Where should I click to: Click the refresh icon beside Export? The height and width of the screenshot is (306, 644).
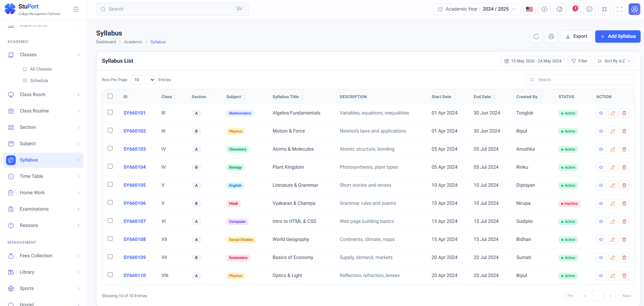tap(536, 36)
